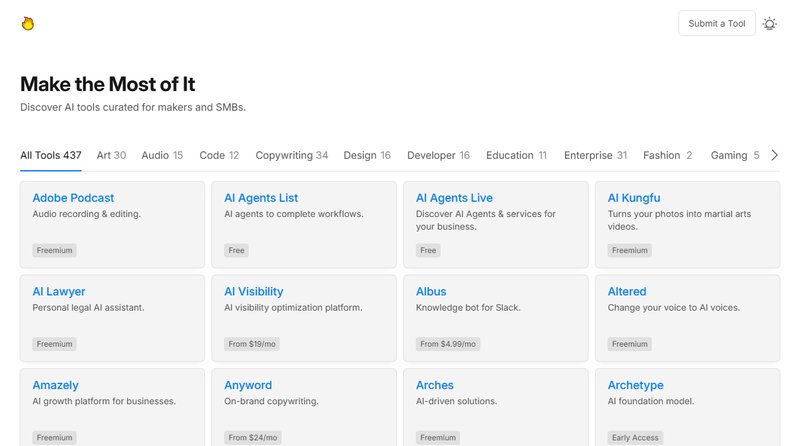
Task: Open the Enterprise category tab
Action: click(x=595, y=155)
